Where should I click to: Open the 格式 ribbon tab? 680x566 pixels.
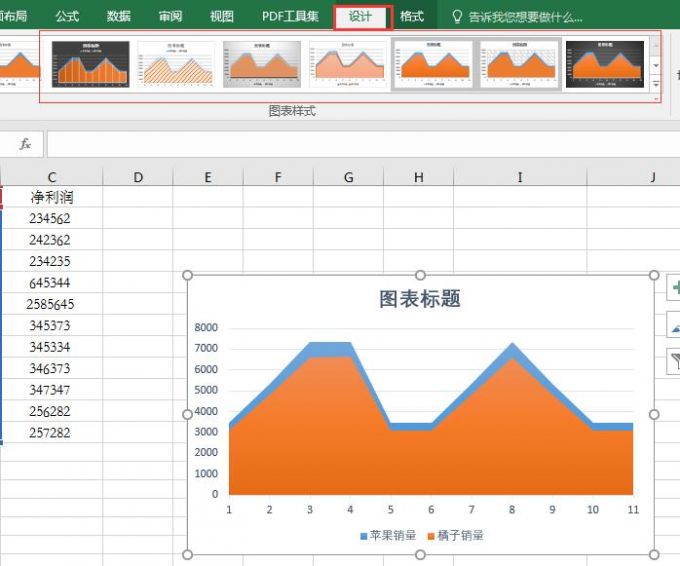coord(412,16)
